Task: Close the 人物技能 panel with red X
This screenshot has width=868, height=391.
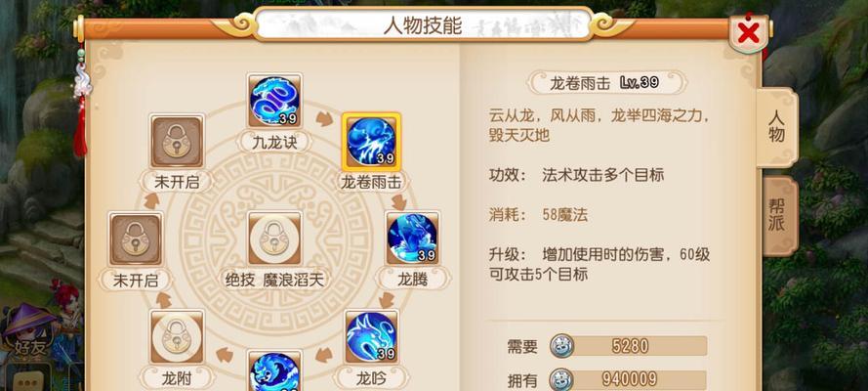Action: 749,33
